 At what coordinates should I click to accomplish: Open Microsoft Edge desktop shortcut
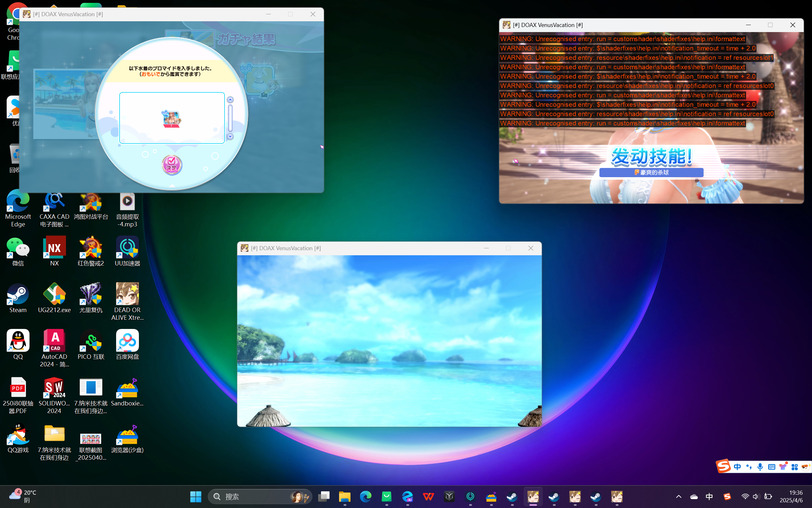(x=18, y=209)
